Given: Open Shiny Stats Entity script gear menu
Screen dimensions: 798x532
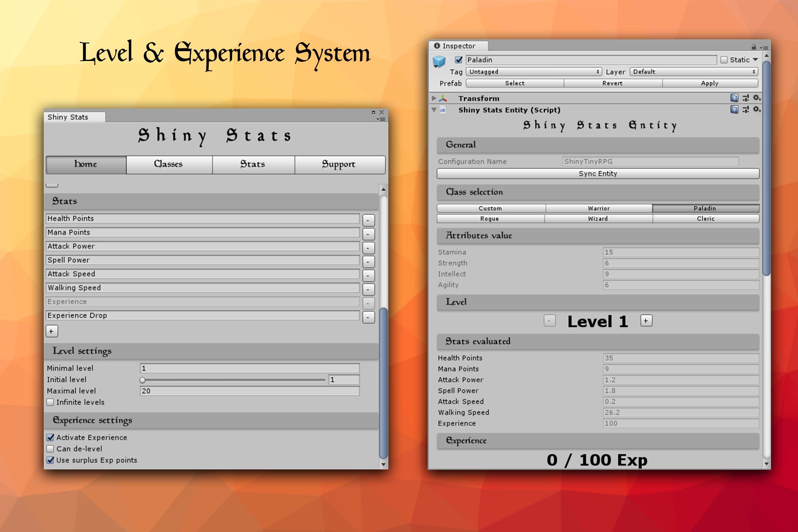Looking at the screenshot, I should [757, 110].
